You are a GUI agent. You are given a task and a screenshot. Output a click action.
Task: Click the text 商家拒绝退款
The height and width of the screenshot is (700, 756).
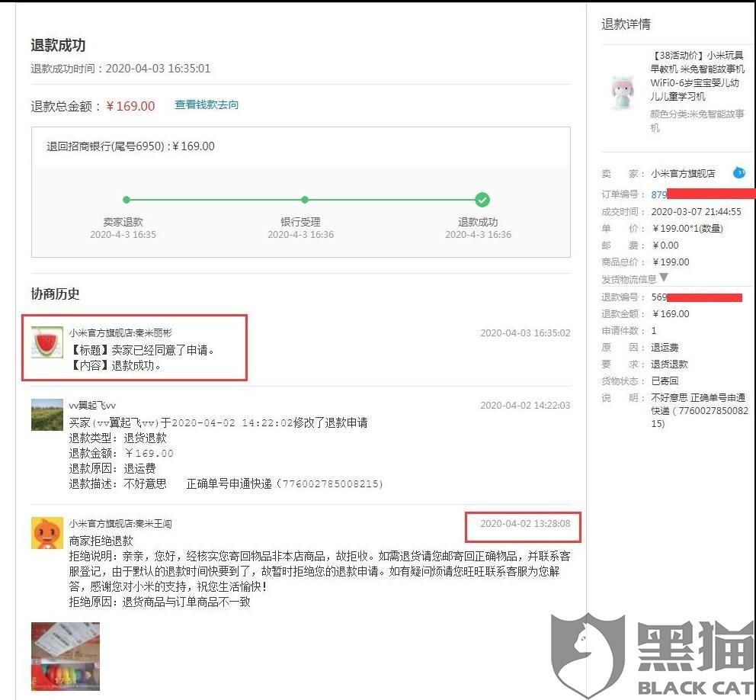point(101,541)
